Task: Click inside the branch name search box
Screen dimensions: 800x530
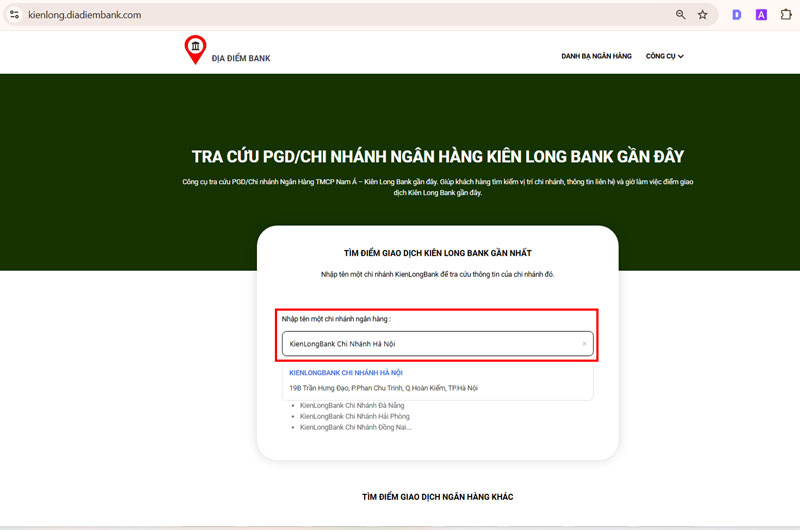Action: point(430,344)
